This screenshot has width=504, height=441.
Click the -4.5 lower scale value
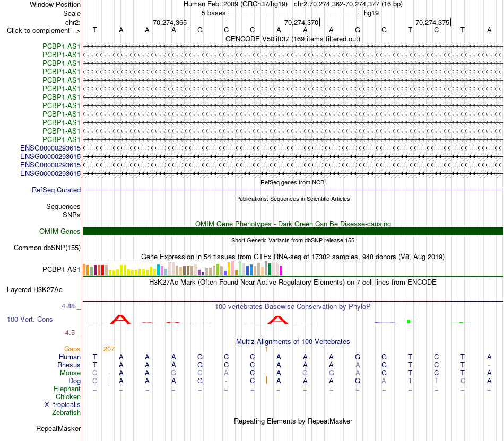coord(69,333)
